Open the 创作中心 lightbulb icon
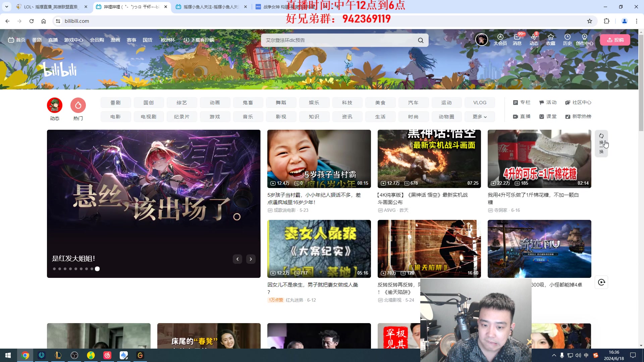 pyautogui.click(x=585, y=40)
